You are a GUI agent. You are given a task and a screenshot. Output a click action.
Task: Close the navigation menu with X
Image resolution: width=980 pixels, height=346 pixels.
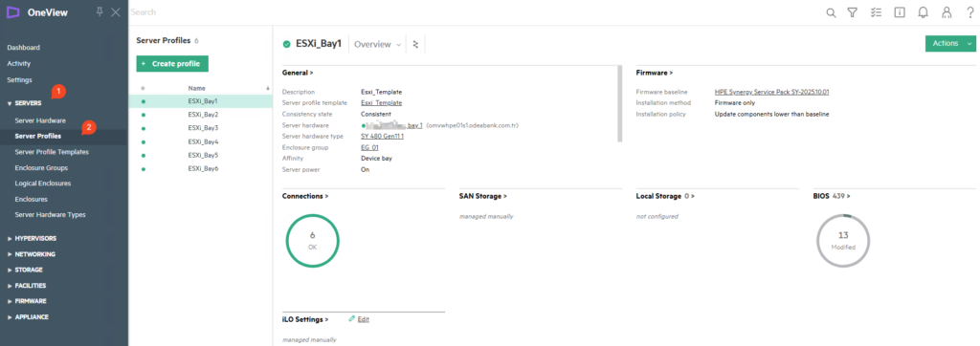tap(116, 11)
